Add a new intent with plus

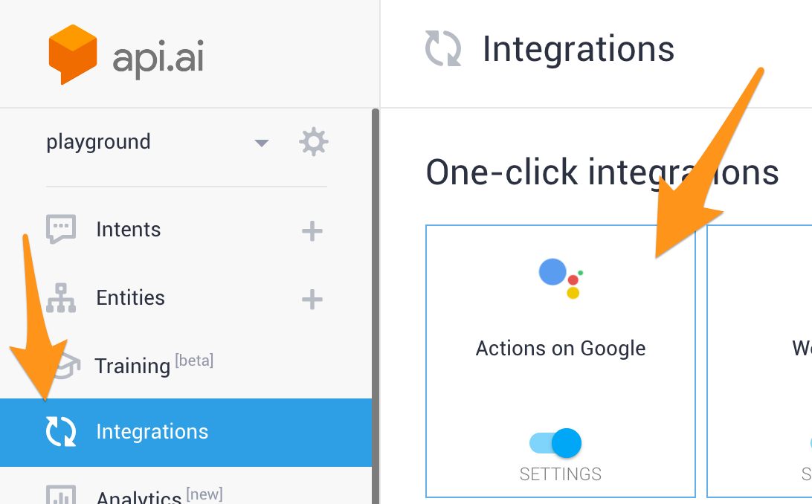(312, 231)
